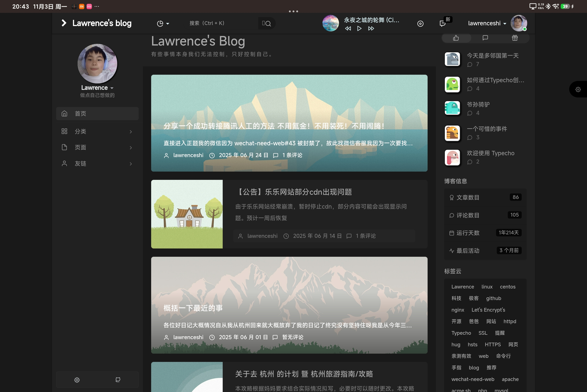Click the circular target icon in header

coord(420,23)
